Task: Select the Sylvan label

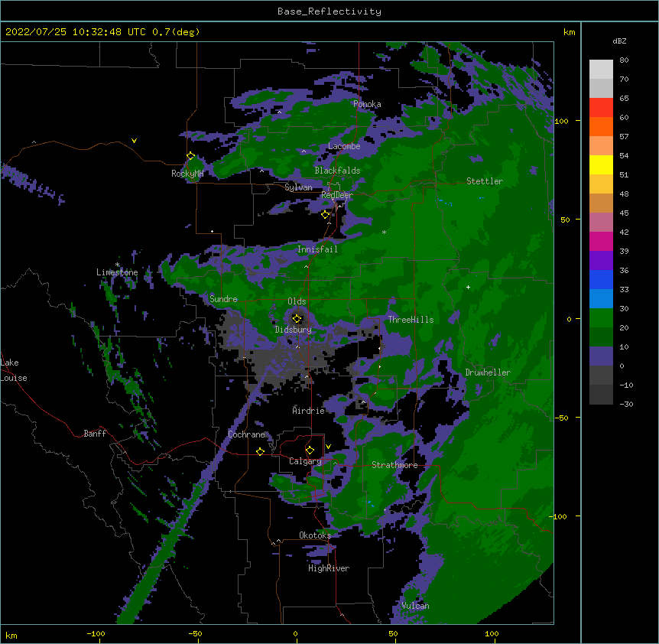Action: click(x=298, y=187)
